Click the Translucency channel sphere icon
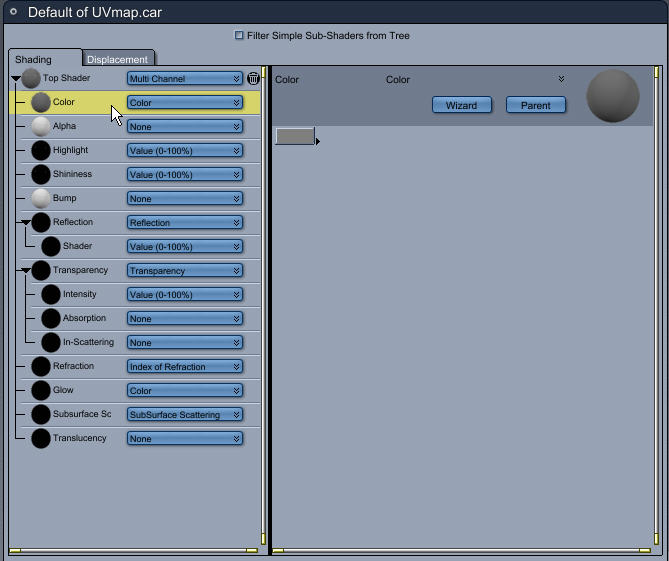Viewport: 669px width, 561px height. [41, 439]
